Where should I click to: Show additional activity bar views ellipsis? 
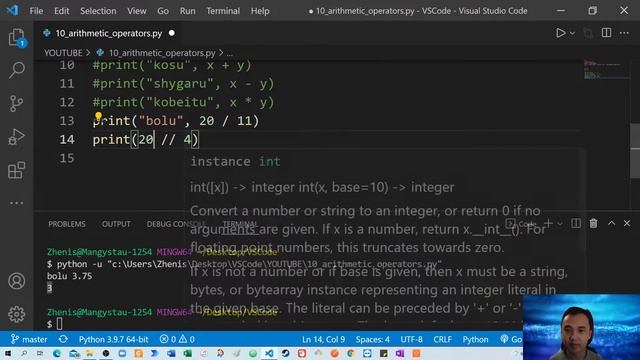coord(16,203)
